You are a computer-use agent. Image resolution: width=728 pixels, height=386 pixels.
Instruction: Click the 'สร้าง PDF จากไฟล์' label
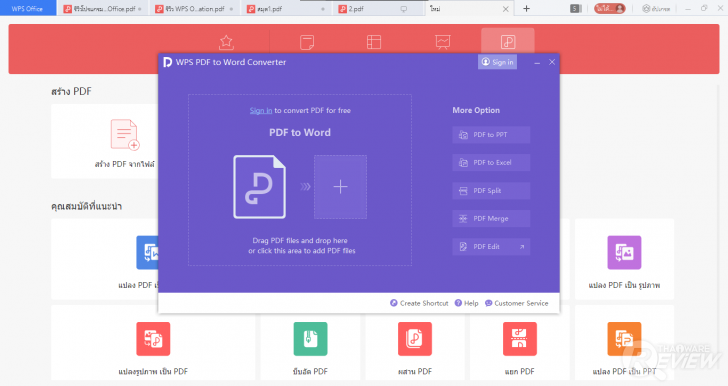[125, 164]
